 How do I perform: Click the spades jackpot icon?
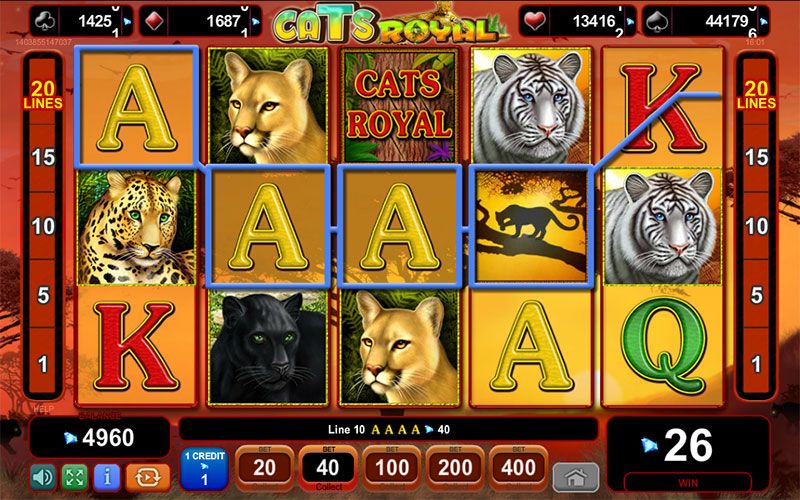(658, 21)
